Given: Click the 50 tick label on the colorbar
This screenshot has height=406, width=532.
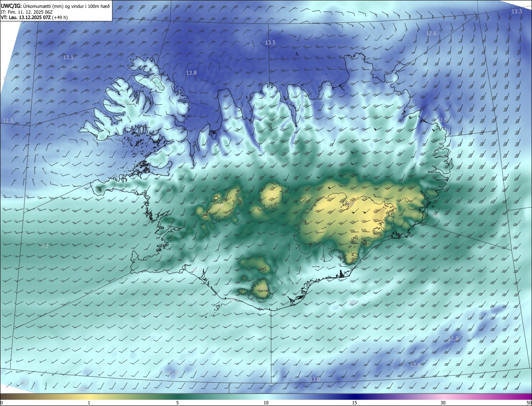Looking at the screenshot, I should (529, 403).
